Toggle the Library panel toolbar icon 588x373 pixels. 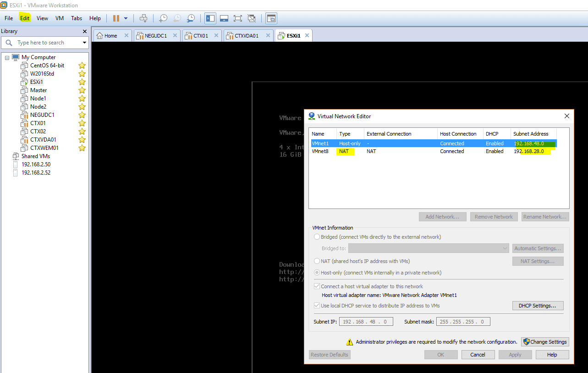(x=210, y=18)
